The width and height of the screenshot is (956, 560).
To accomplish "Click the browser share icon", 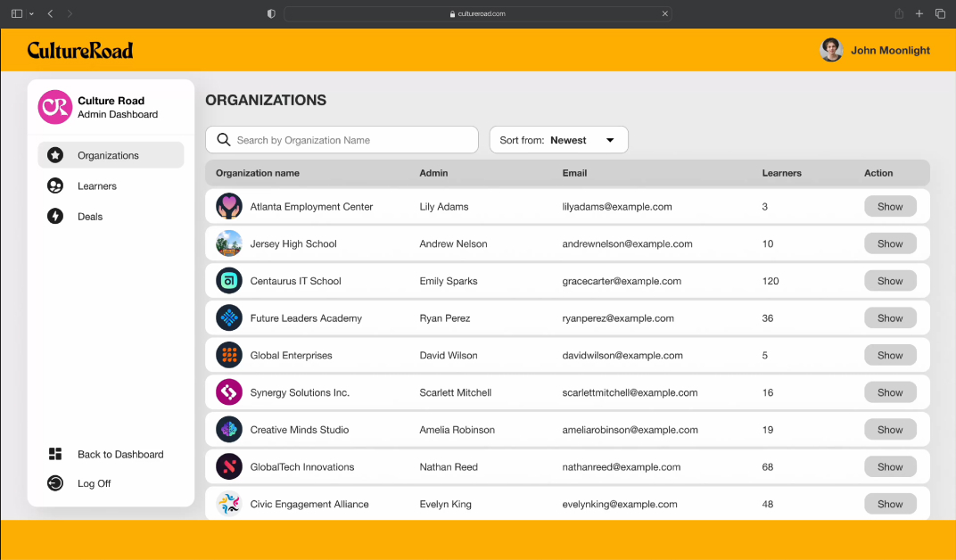I will point(899,13).
